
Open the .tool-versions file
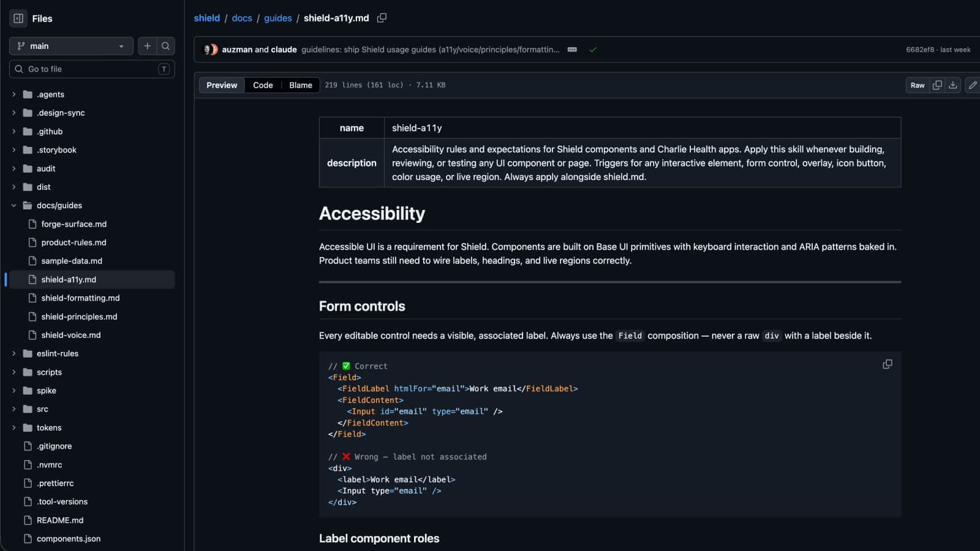coord(62,501)
